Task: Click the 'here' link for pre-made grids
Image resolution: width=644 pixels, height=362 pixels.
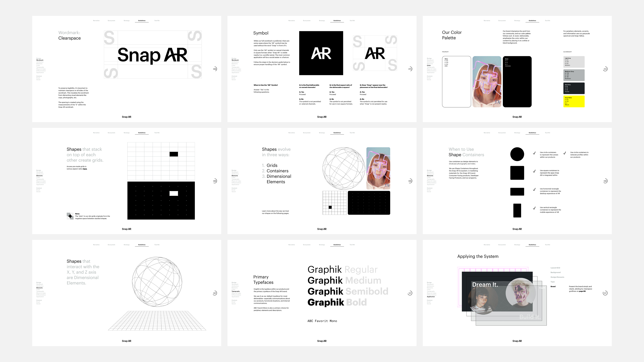Action: click(x=85, y=169)
